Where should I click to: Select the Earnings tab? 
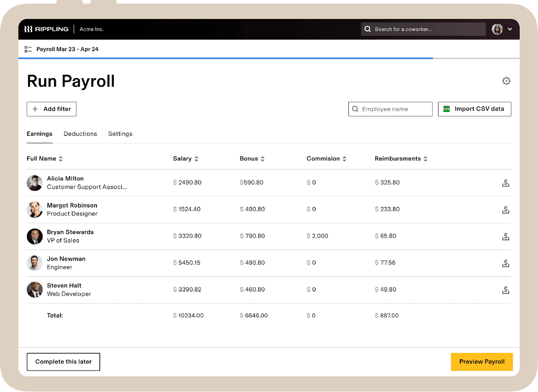tap(39, 133)
